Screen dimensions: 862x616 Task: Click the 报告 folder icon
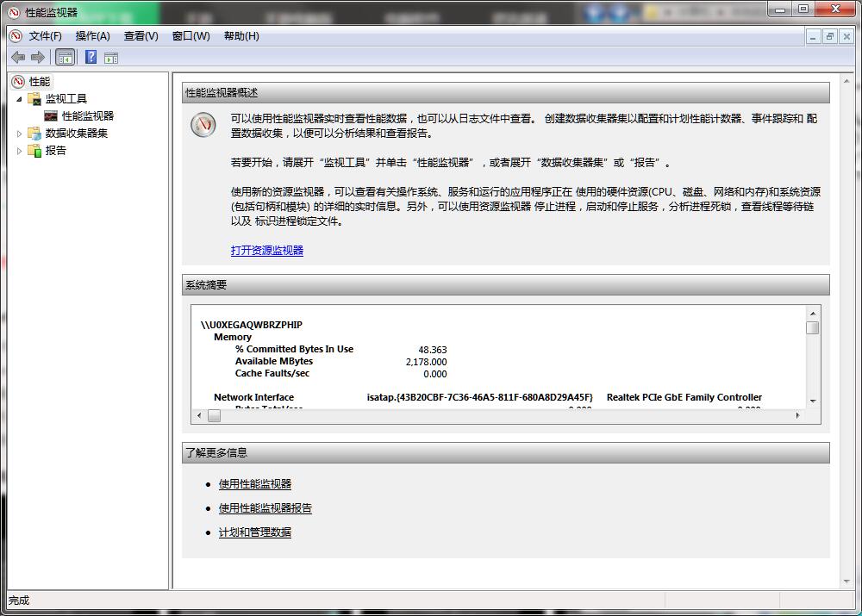34,151
